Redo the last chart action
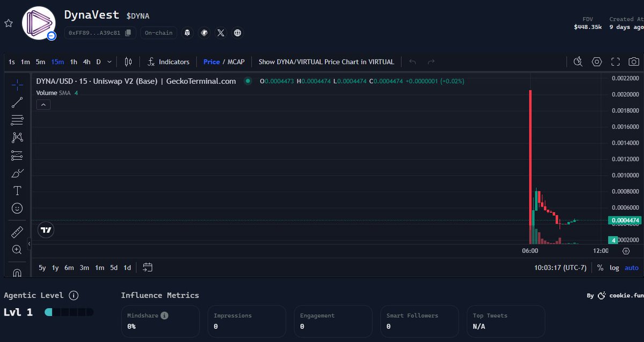Image resolution: width=644 pixels, height=342 pixels. point(431,62)
